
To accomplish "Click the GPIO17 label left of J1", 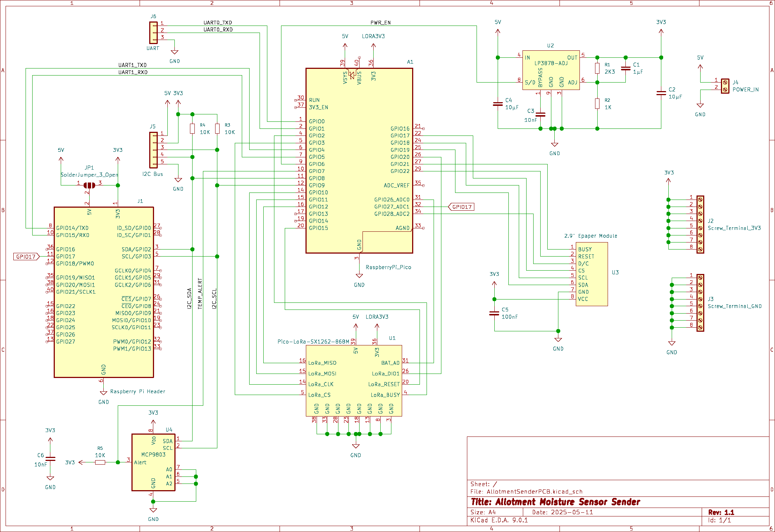I will point(25,256).
